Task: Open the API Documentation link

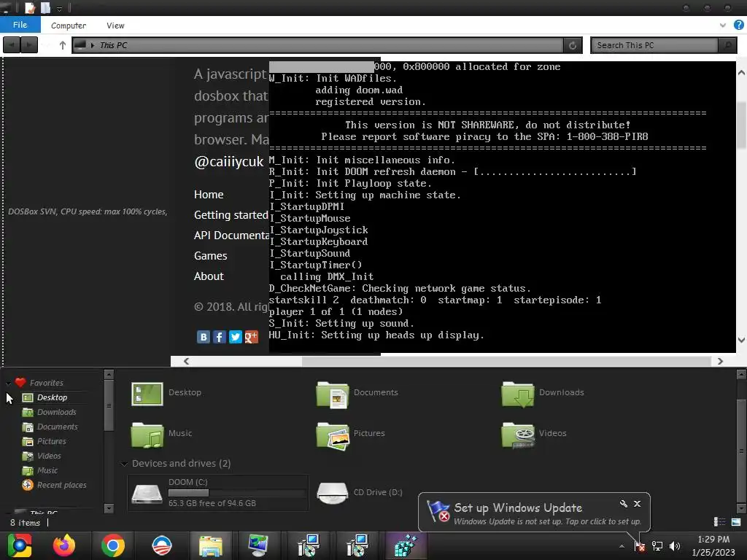Action: [x=231, y=236]
